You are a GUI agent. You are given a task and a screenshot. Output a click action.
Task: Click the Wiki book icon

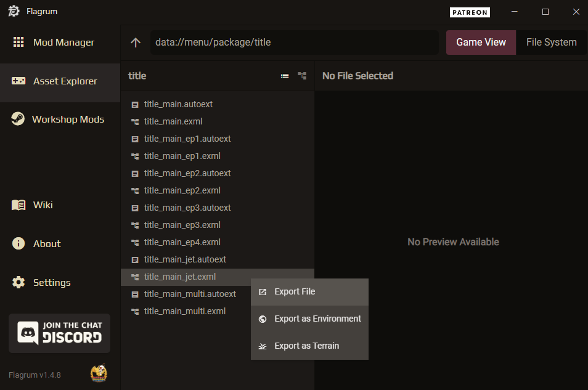18,205
